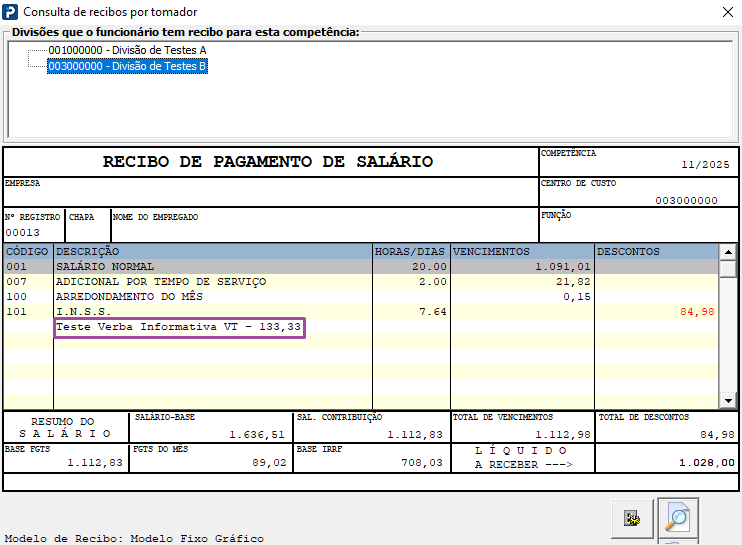This screenshot has width=742, height=545.
Task: Click the value 1.091,01 in vencimentos
Action: point(563,267)
